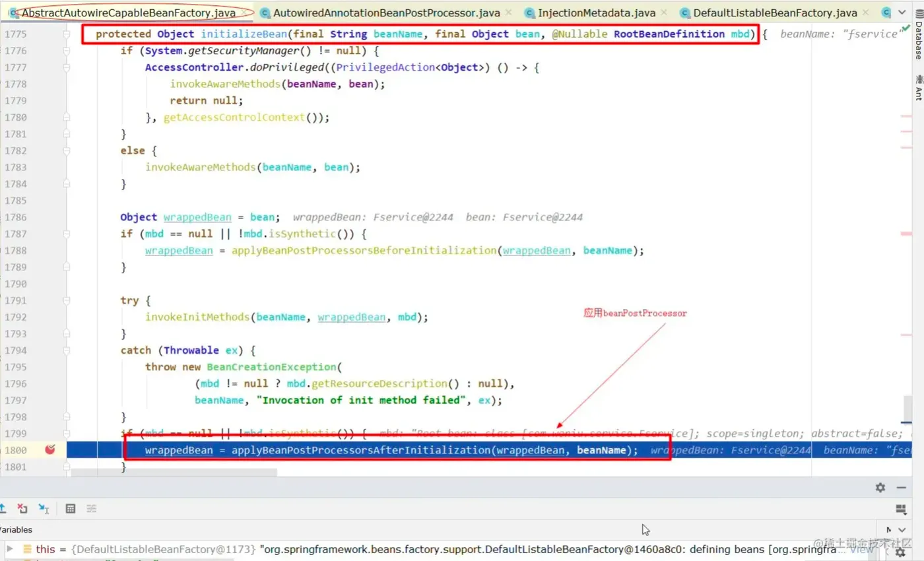Screen dimensions: 924x561
Task: Click the top red error stripe mark
Action: 906,116
